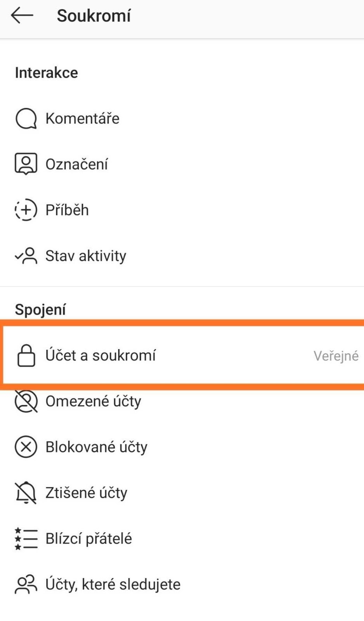Viewport: 364px width, 621px height.
Task: Open the Označení settings
Action: [x=182, y=164]
